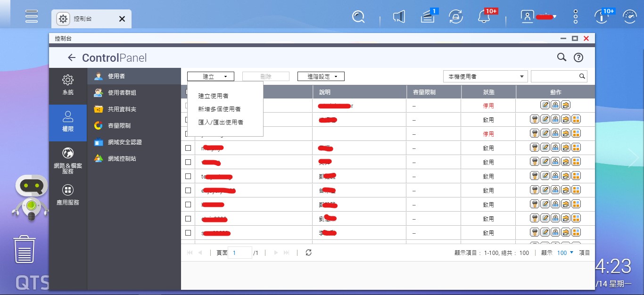Open the Recycle Bin on desktop
The width and height of the screenshot is (644, 295).
pyautogui.click(x=24, y=249)
